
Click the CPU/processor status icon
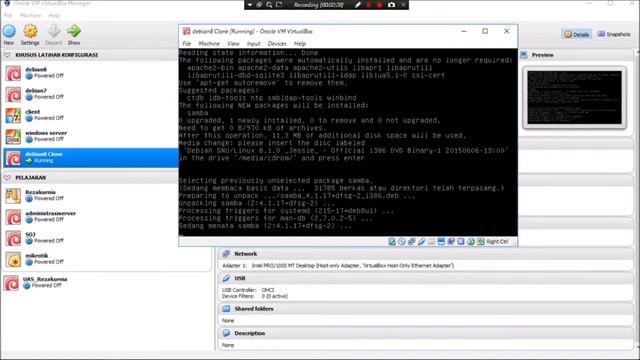(x=461, y=242)
